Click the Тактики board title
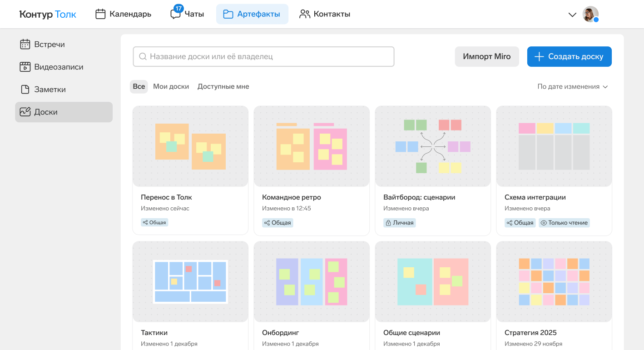 154,333
